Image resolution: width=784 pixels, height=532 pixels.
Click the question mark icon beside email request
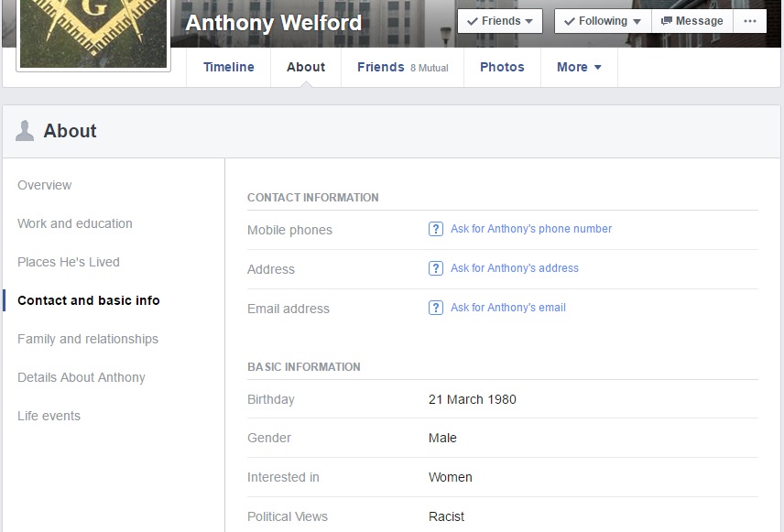pyautogui.click(x=436, y=308)
